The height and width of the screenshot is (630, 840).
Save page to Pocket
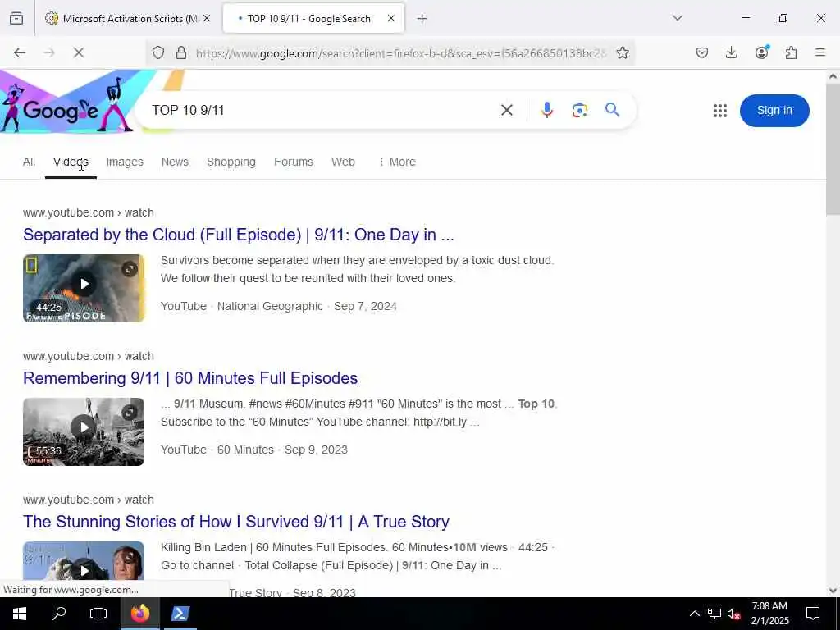click(702, 52)
